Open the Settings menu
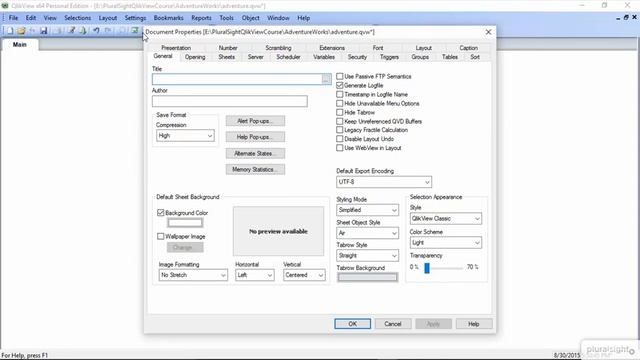The width and height of the screenshot is (640, 360). click(x=135, y=18)
